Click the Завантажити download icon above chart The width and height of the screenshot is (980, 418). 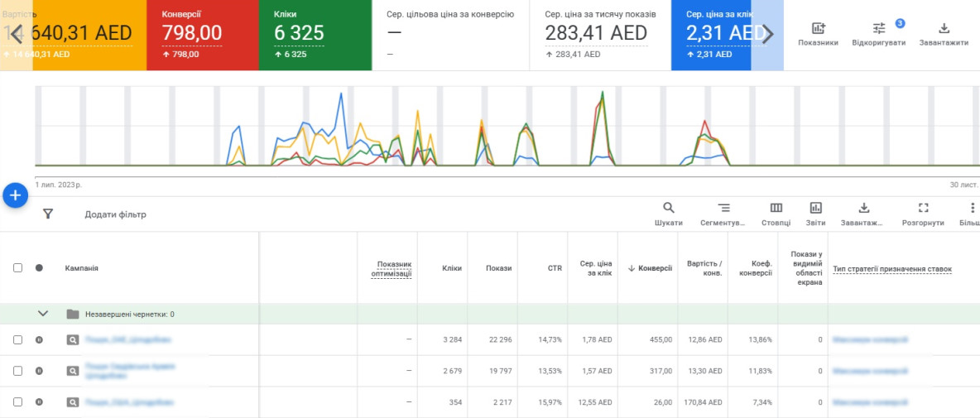944,29
